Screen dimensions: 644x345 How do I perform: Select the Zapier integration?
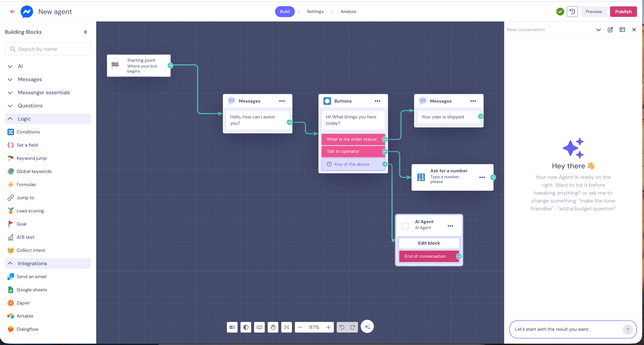(x=19, y=303)
